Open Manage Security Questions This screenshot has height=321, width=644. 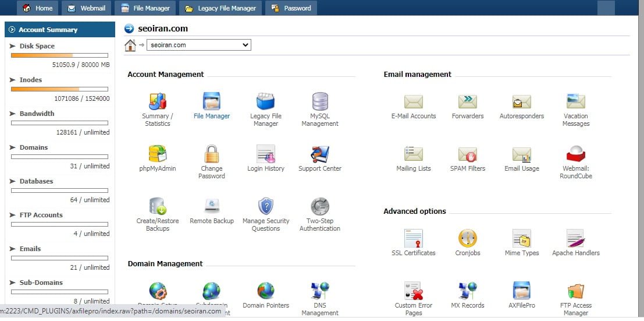coord(266,206)
